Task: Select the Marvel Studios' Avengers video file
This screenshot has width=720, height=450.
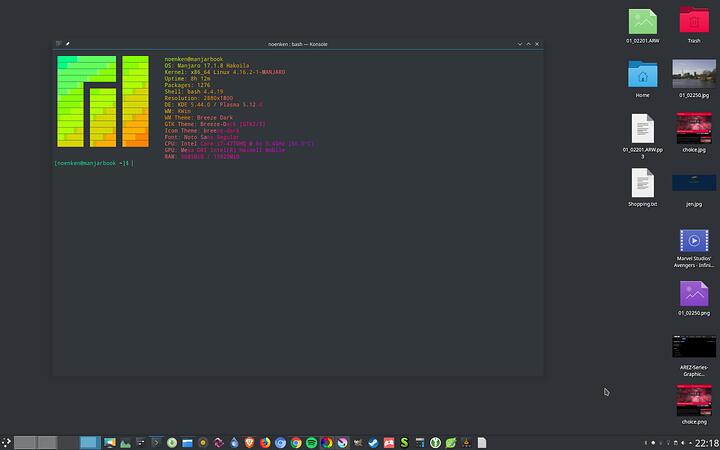Action: click(x=694, y=248)
